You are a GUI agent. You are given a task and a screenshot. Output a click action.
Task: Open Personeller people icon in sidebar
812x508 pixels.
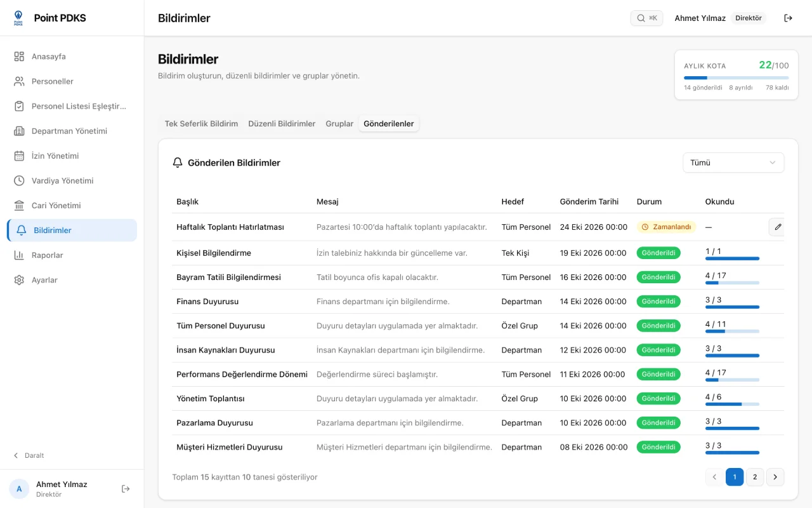(x=19, y=81)
